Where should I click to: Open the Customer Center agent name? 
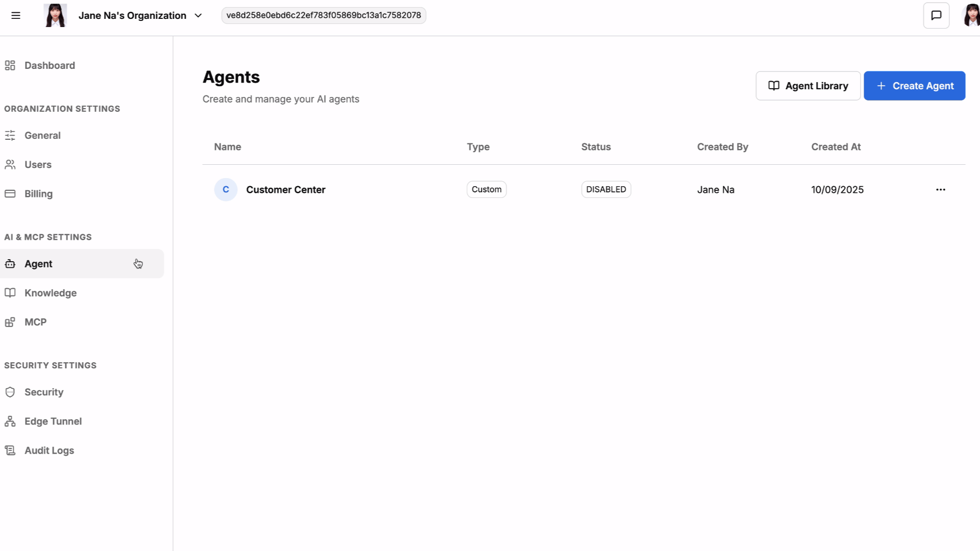[285, 190]
